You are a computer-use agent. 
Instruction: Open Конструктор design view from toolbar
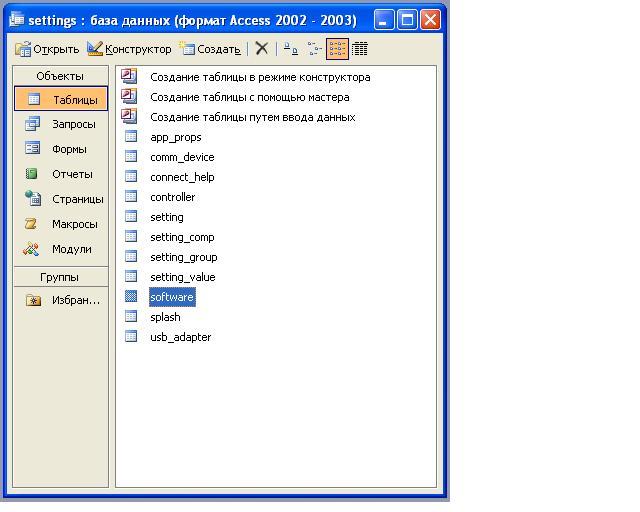[x=129, y=48]
